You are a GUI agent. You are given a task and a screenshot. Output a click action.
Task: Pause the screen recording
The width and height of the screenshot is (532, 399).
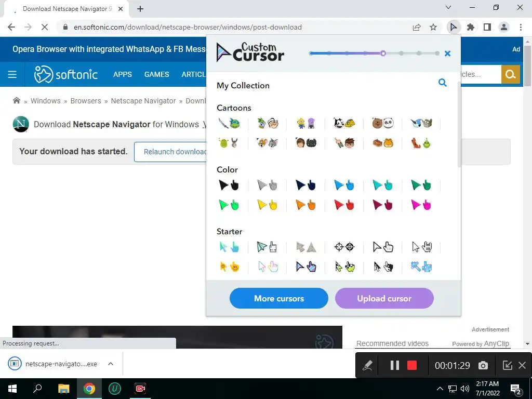[x=395, y=365]
